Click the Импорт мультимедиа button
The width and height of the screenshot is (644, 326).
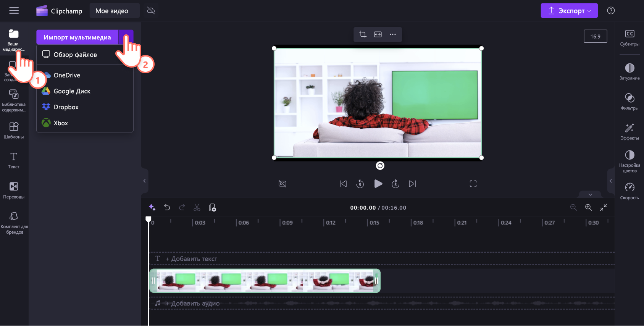(77, 37)
